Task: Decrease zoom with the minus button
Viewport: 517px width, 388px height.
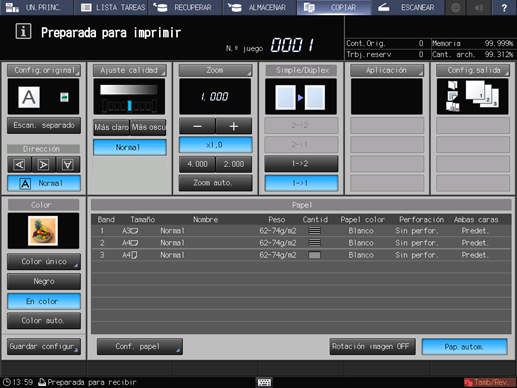Action: [197, 126]
